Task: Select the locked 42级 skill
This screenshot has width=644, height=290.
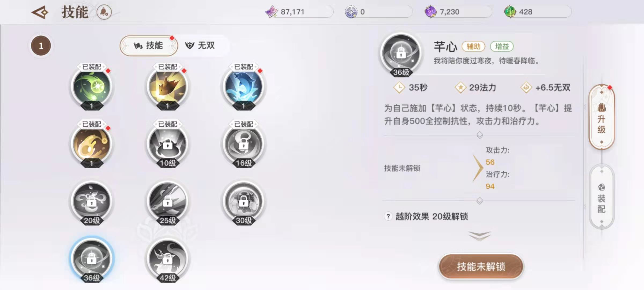Action: click(x=167, y=259)
